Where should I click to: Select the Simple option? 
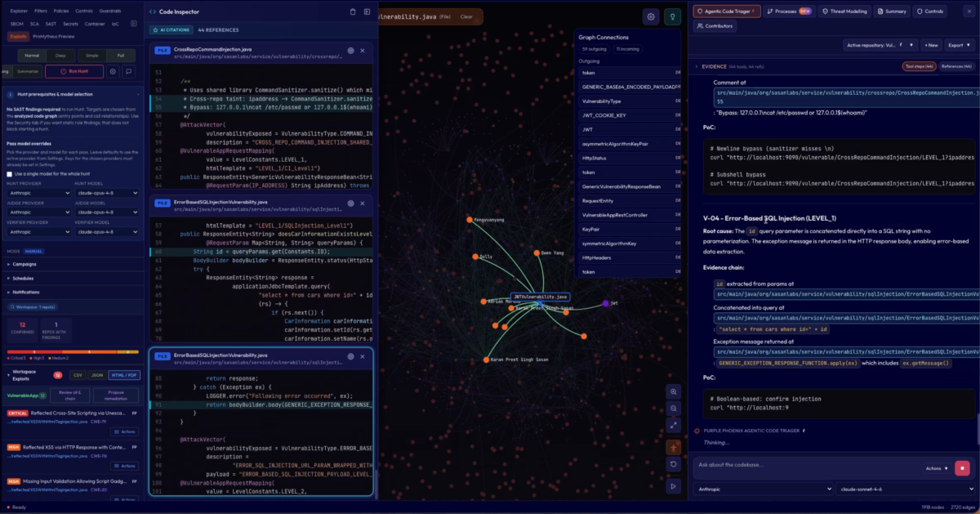point(92,56)
